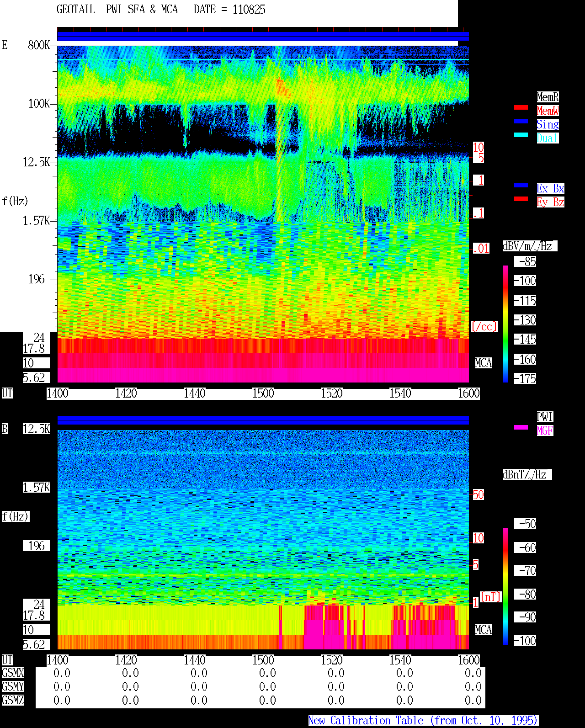Viewport: 585px width, 728px height.
Task: Select the cyan Dual legend swatch
Action: 521,135
